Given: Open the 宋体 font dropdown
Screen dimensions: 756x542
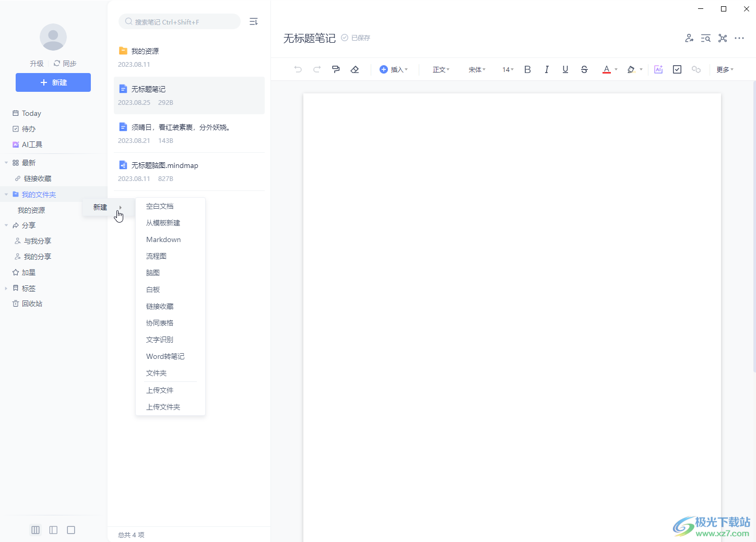Looking at the screenshot, I should [477, 69].
